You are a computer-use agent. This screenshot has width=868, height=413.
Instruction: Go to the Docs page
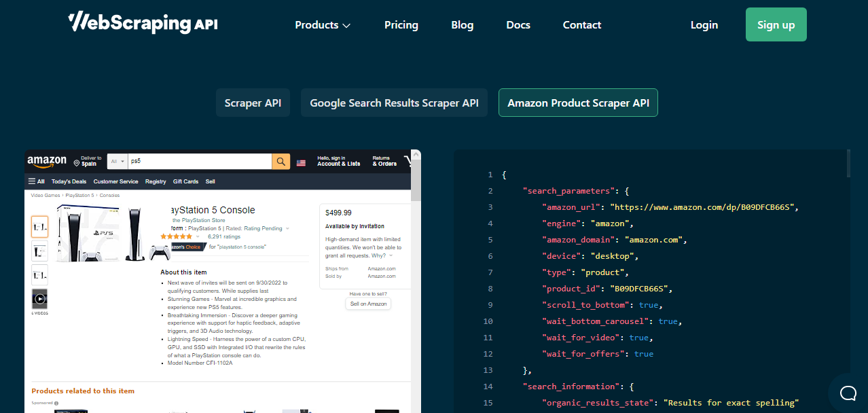click(518, 24)
